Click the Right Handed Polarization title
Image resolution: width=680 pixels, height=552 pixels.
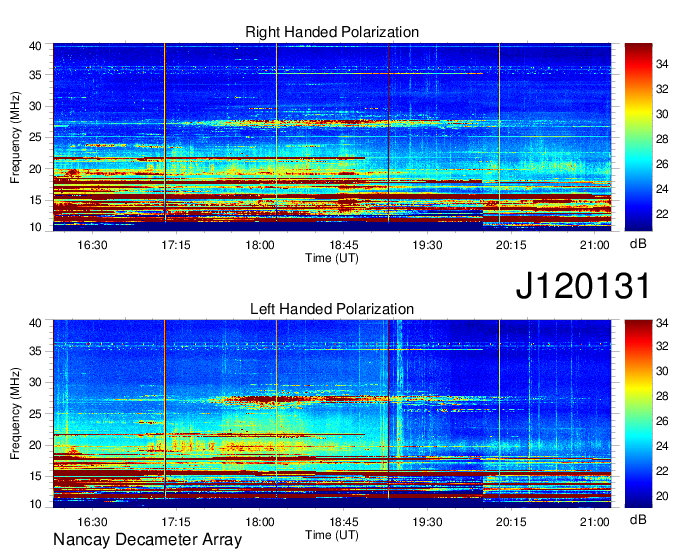point(332,32)
